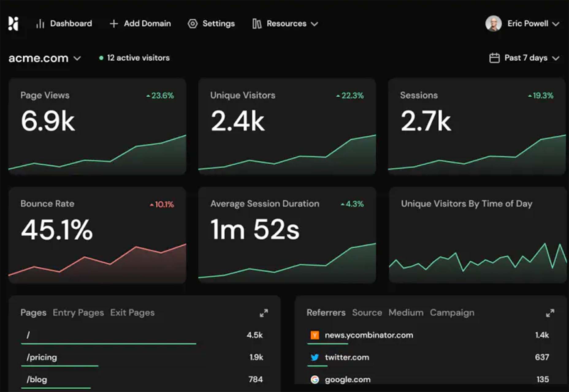569x392 pixels.
Task: Click the 12 active visitors text
Action: tap(138, 58)
